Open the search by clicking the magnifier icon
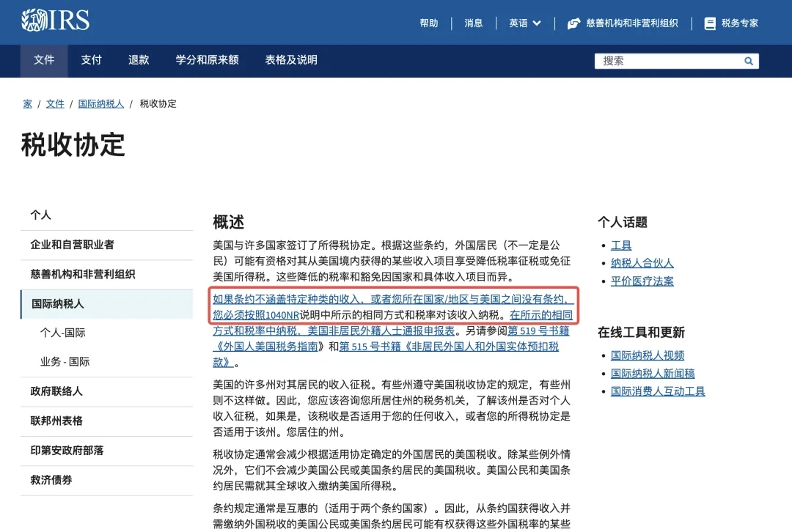 tap(749, 61)
